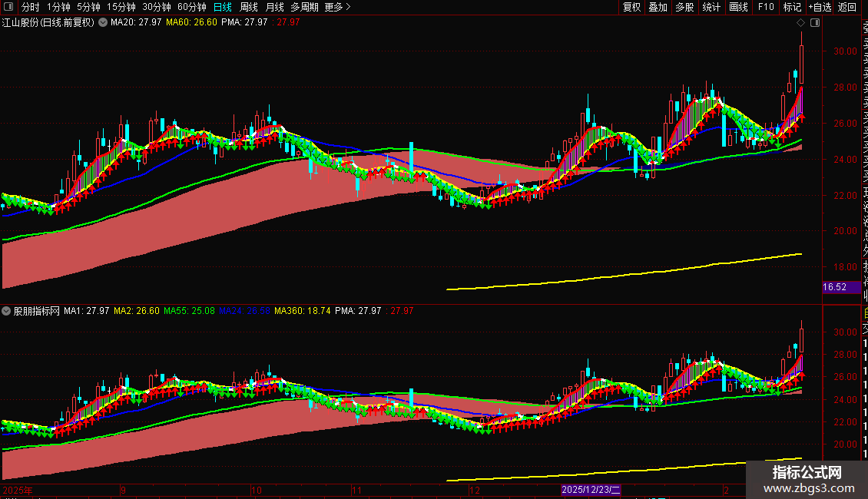The image size is (868, 499).
Task: Click the 30.00 price level on main axis
Action: click(x=845, y=51)
